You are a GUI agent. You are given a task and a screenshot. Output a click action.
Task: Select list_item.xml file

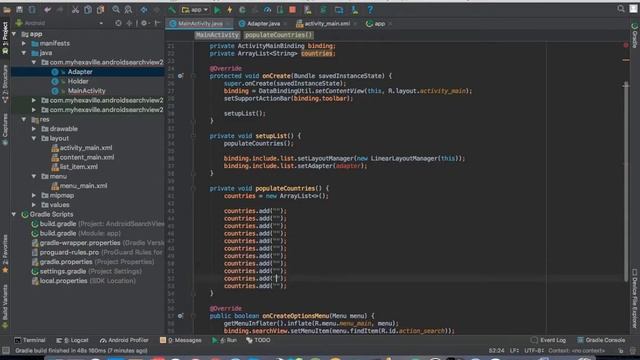[78, 167]
